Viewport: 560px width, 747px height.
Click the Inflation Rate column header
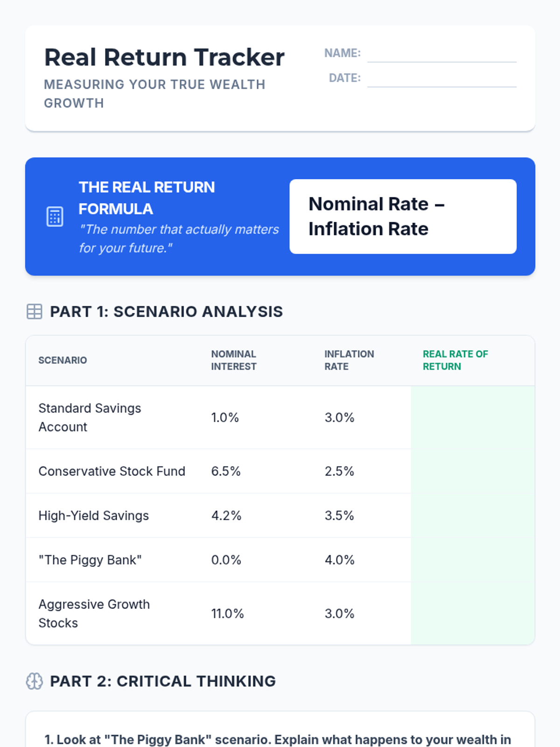(349, 360)
